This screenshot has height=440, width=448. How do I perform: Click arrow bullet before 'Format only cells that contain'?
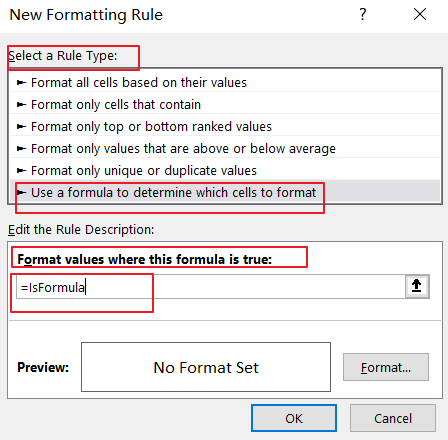pyautogui.click(x=21, y=105)
